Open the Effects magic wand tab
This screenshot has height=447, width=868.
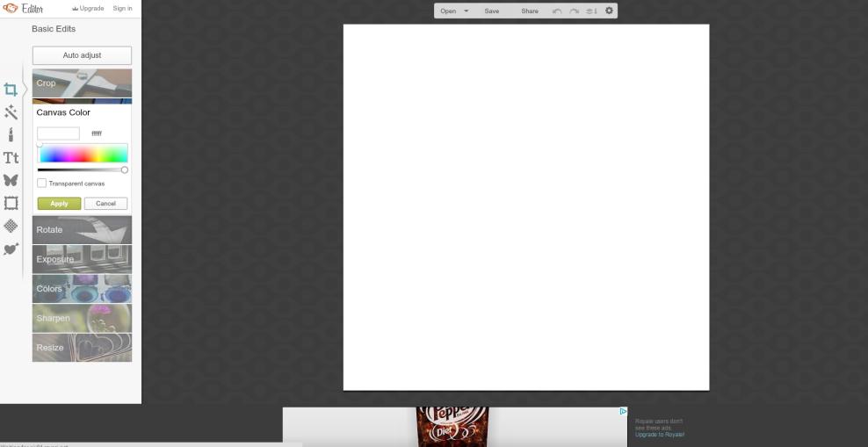tap(11, 112)
